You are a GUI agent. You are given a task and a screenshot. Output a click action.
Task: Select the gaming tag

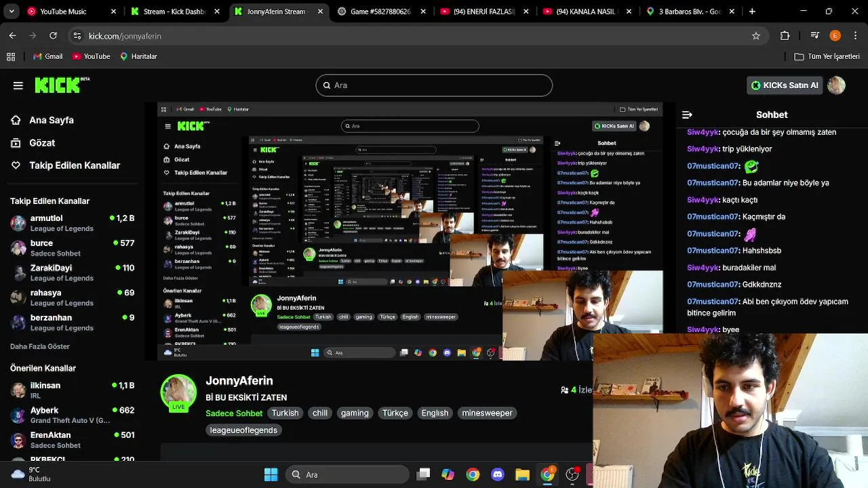355,413
